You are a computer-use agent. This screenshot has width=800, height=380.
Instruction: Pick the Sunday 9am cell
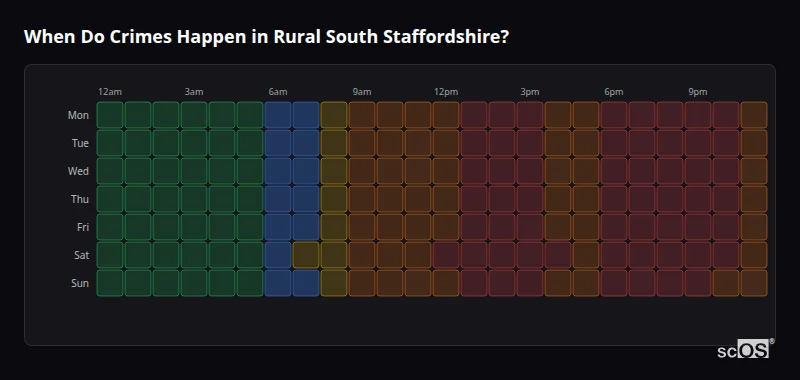pos(362,283)
